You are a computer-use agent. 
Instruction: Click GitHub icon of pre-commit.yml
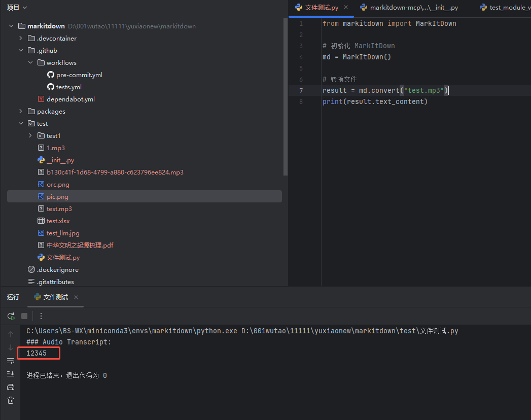[50, 75]
